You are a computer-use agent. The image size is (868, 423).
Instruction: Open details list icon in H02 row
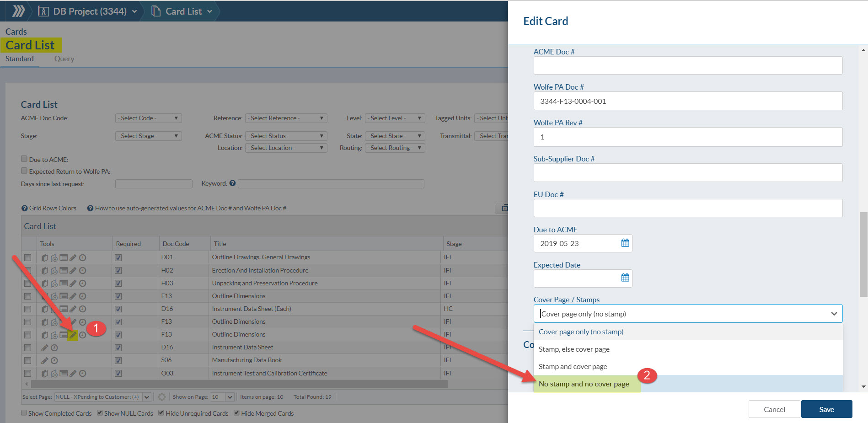point(64,270)
